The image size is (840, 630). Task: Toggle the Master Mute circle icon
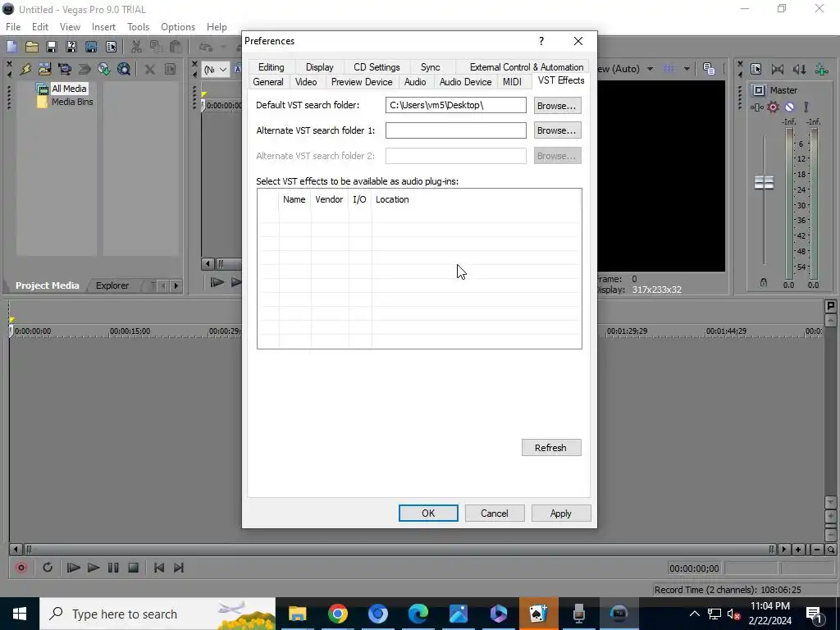790,107
